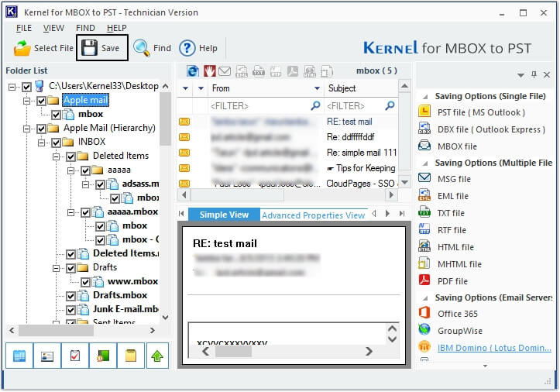
Task: Open the FILE menu
Action: (24, 28)
